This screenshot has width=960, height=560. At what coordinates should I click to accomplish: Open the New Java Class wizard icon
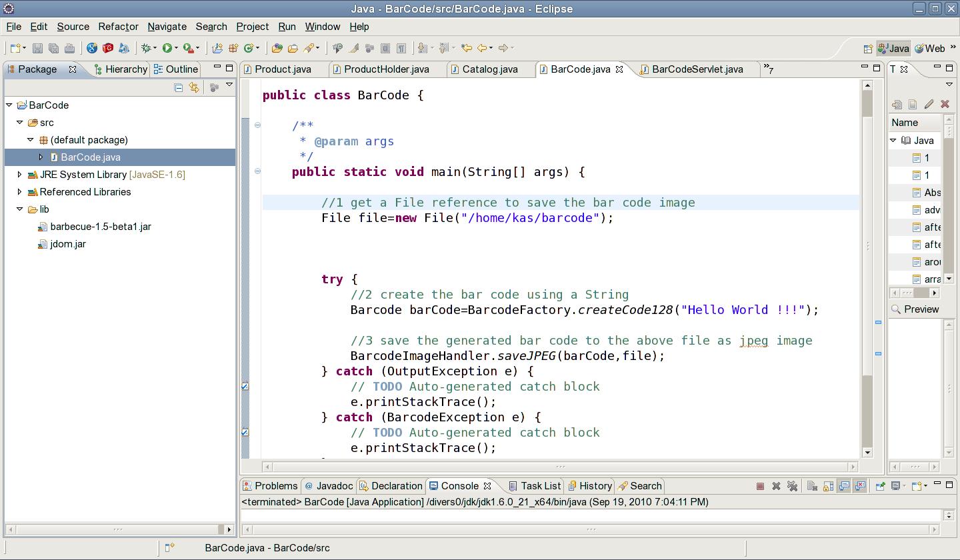click(x=247, y=47)
